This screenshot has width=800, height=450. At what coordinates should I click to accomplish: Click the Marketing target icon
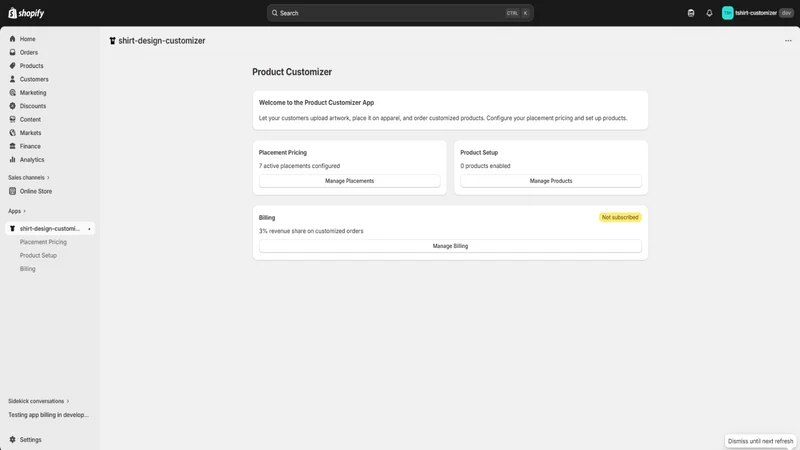(12, 92)
